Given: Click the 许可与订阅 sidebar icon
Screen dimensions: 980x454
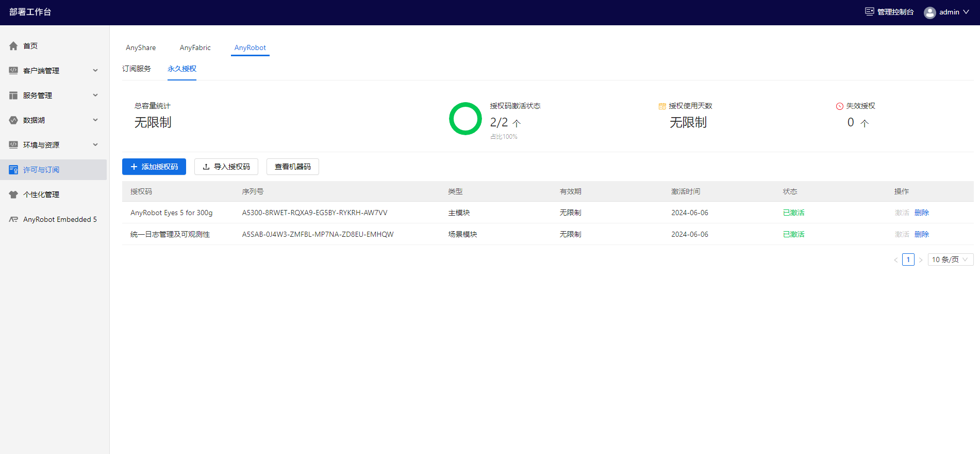Looking at the screenshot, I should coord(13,170).
